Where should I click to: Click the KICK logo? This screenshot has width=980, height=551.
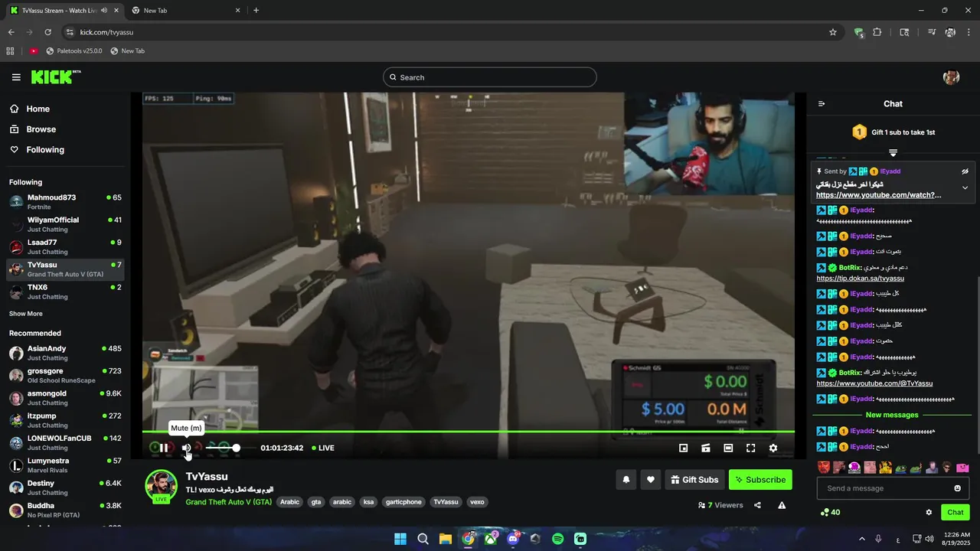tap(55, 77)
